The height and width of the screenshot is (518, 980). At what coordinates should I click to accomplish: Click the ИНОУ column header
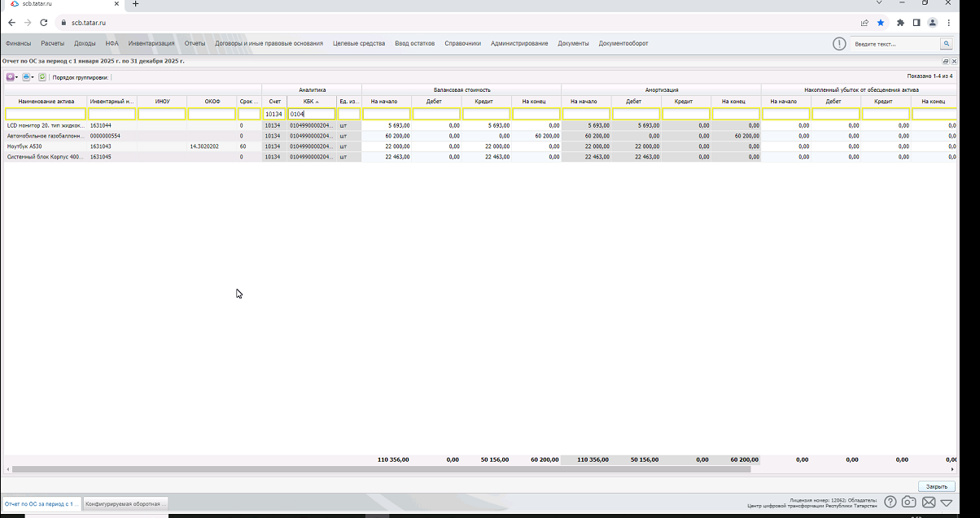click(162, 102)
